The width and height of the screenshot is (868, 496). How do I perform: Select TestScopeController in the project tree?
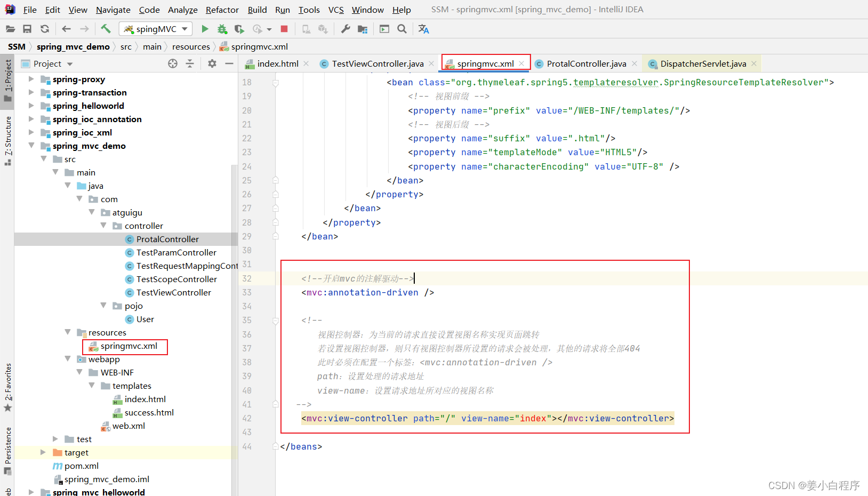(176, 279)
